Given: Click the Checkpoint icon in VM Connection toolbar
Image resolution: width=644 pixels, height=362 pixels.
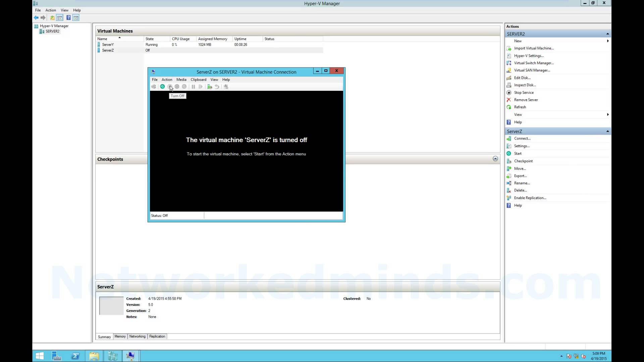Looking at the screenshot, I should pos(210,86).
